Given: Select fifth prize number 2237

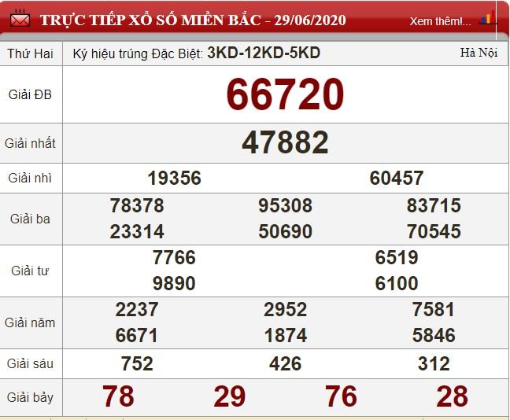Looking at the screenshot, I should [x=137, y=309].
